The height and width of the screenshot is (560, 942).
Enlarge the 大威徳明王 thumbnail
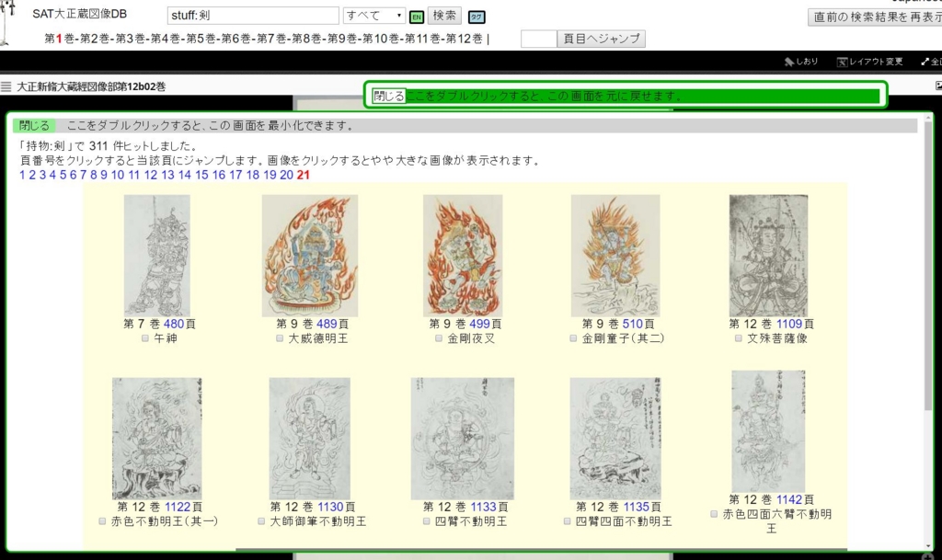310,256
